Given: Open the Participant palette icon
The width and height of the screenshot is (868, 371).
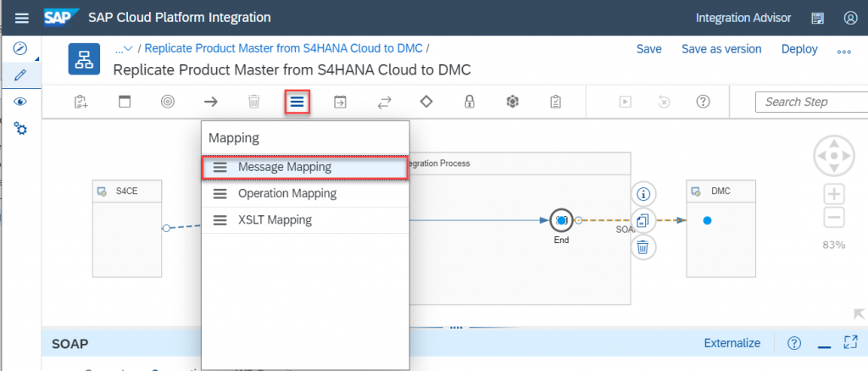Looking at the screenshot, I should point(81,102).
